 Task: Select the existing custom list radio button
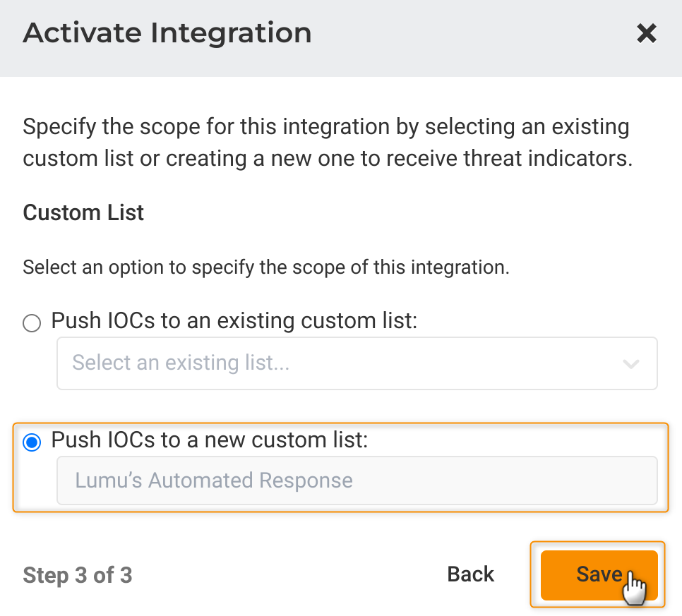pos(32,323)
